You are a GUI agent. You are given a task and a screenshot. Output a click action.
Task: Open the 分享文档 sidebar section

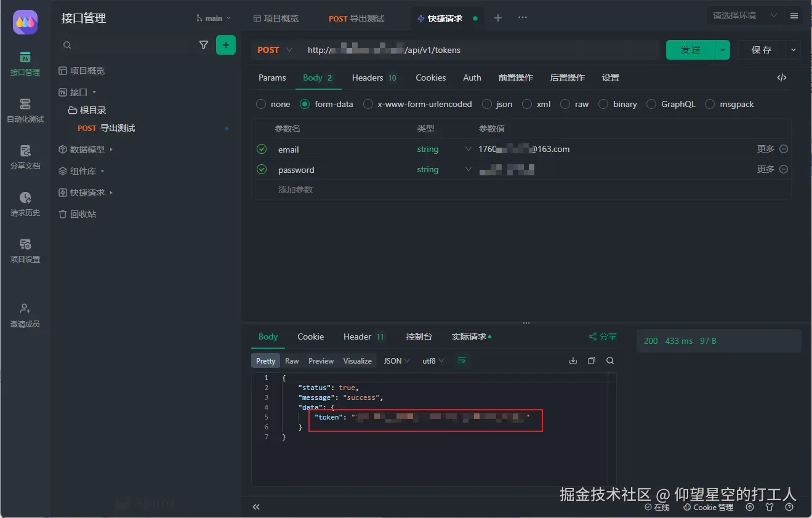(25, 157)
